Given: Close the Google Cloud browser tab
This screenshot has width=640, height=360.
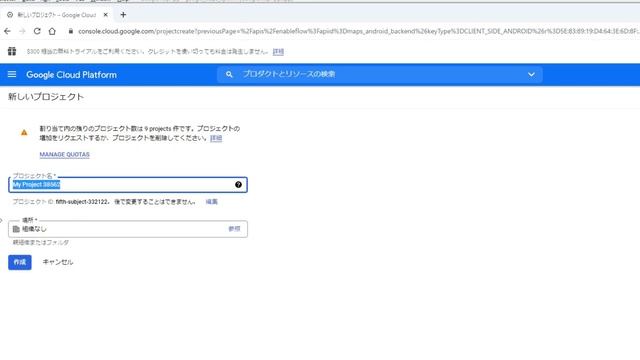Looking at the screenshot, I should 106,15.
